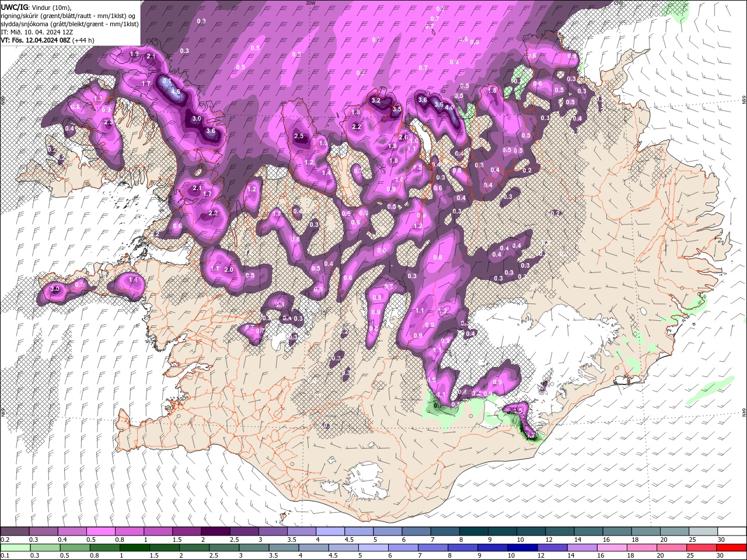Click the 'VT: Fös. 12.04.2024 08Z (+44 h)' line
The width and height of the screenshot is (747, 560).
coord(47,40)
